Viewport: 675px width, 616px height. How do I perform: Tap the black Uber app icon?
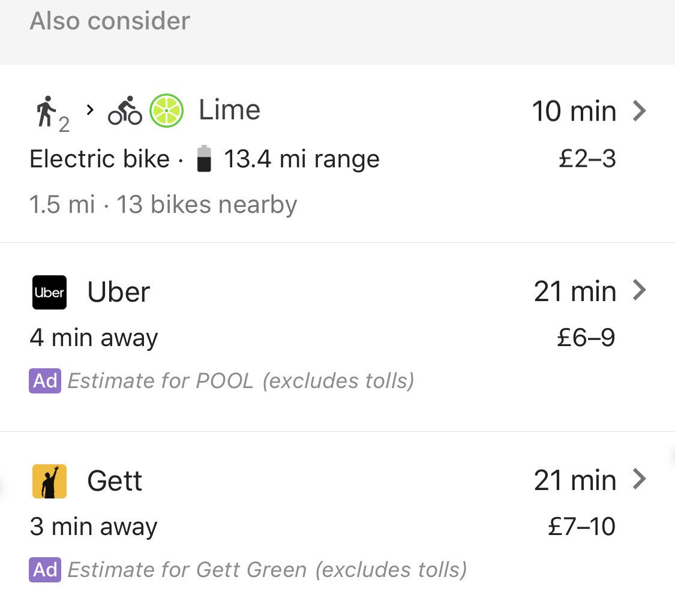click(x=49, y=292)
